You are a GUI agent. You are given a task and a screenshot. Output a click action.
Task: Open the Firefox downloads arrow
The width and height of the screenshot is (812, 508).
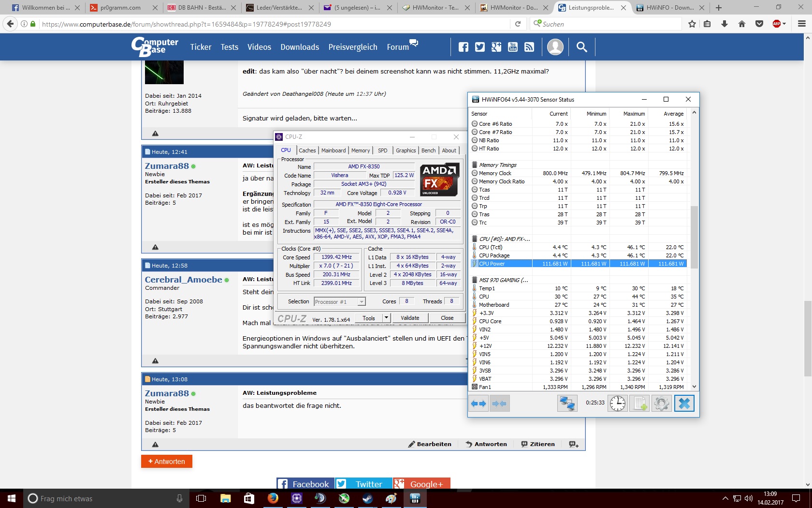coord(724,24)
